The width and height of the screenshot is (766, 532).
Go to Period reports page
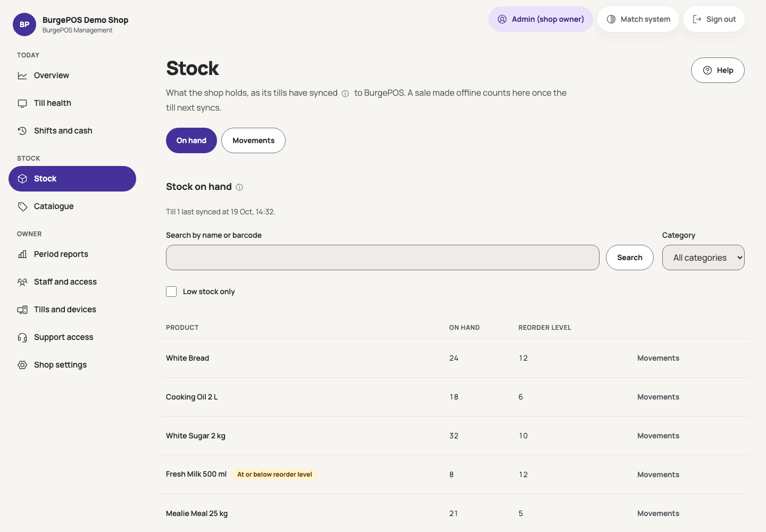pyautogui.click(x=72, y=254)
